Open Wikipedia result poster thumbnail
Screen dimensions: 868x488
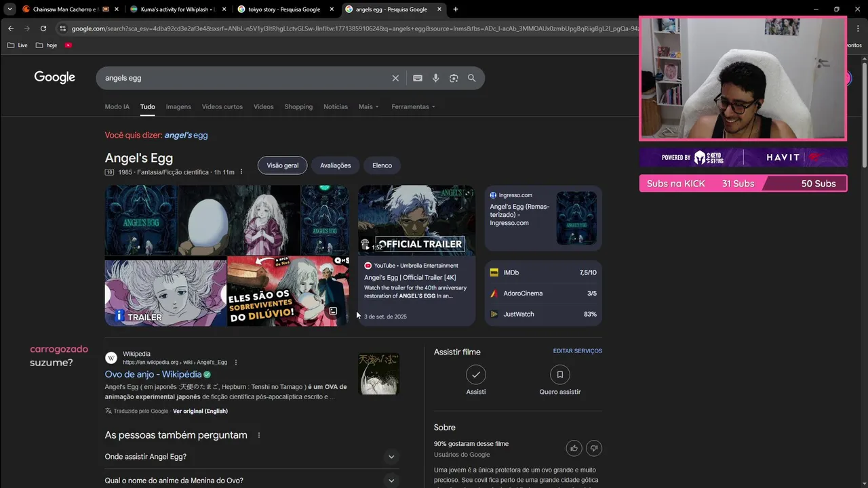pos(378,374)
